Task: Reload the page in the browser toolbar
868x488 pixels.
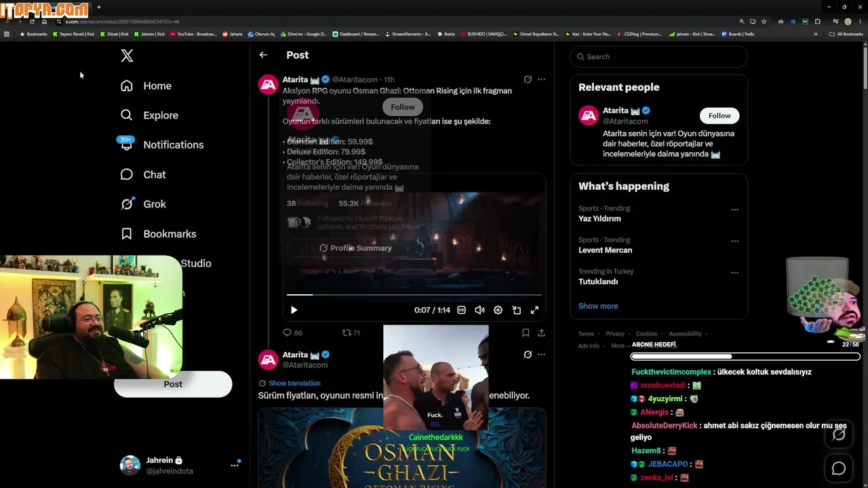Action: coord(32,22)
